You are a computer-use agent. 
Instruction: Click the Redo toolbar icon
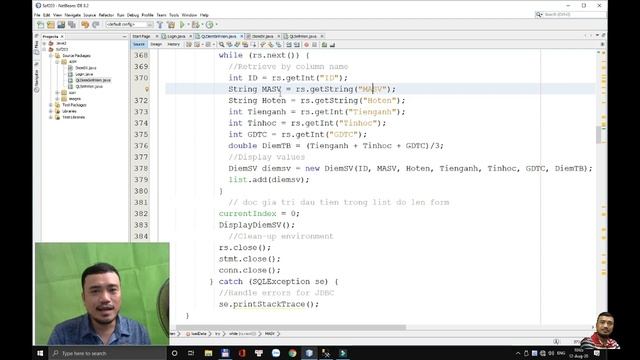[x=96, y=25]
